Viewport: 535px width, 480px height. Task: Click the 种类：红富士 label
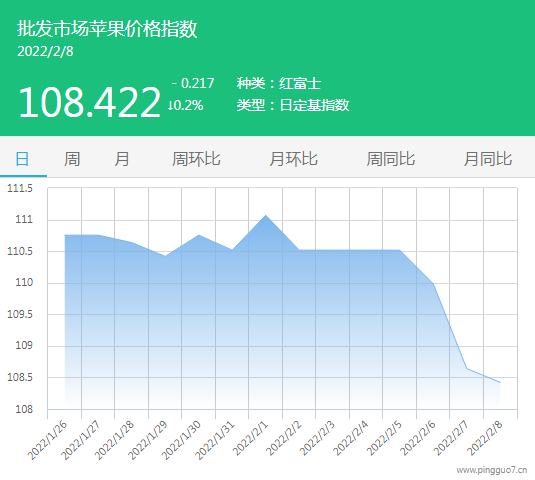pos(279,83)
